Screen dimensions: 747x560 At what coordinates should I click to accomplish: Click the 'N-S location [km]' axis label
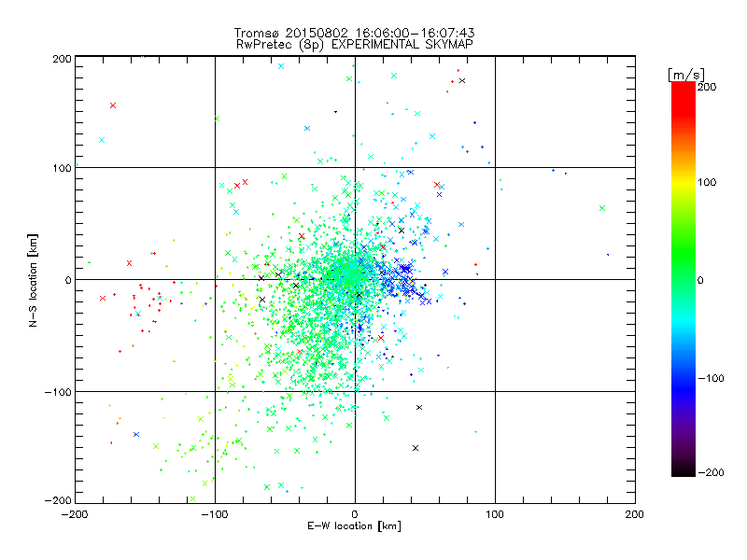(33, 280)
